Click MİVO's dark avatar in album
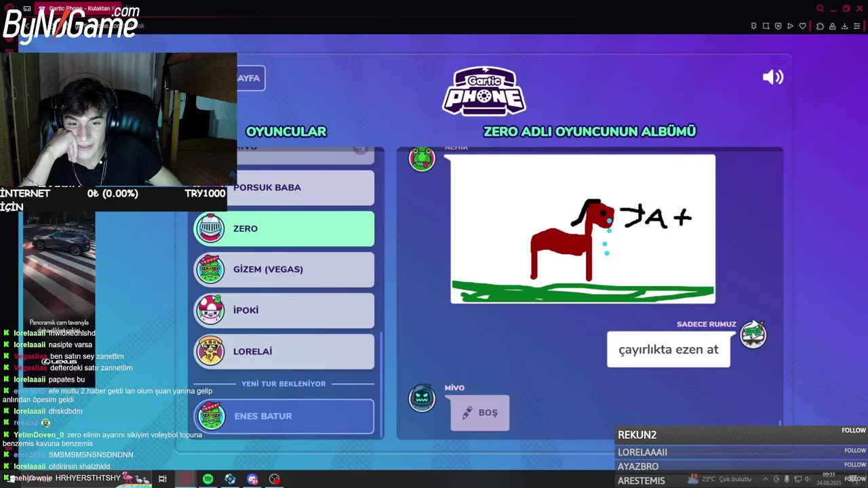The image size is (868, 488). [422, 398]
